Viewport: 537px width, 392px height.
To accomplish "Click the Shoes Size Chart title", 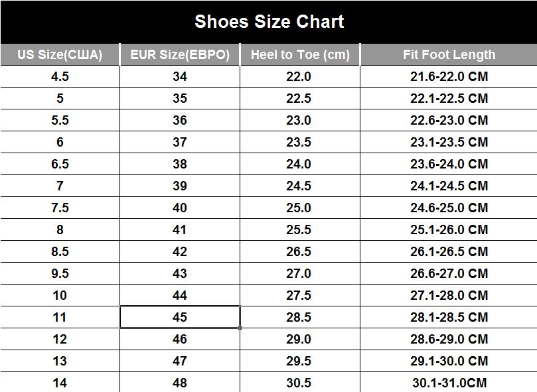I will [269, 22].
